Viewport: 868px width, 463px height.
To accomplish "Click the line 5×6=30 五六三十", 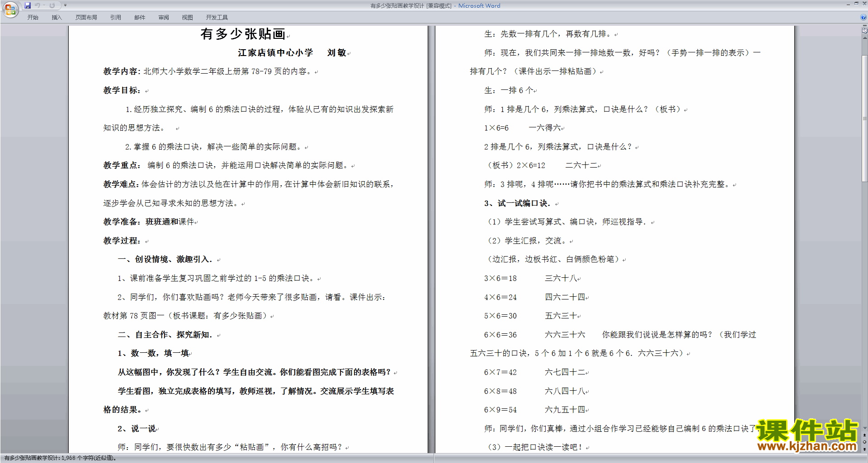I will 531,316.
